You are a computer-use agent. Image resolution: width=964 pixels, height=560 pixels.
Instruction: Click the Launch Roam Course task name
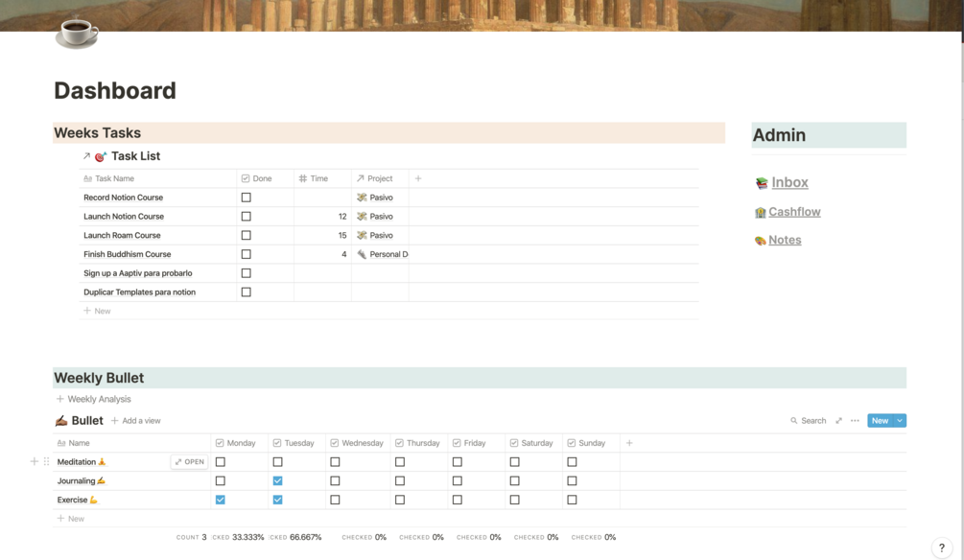122,236
